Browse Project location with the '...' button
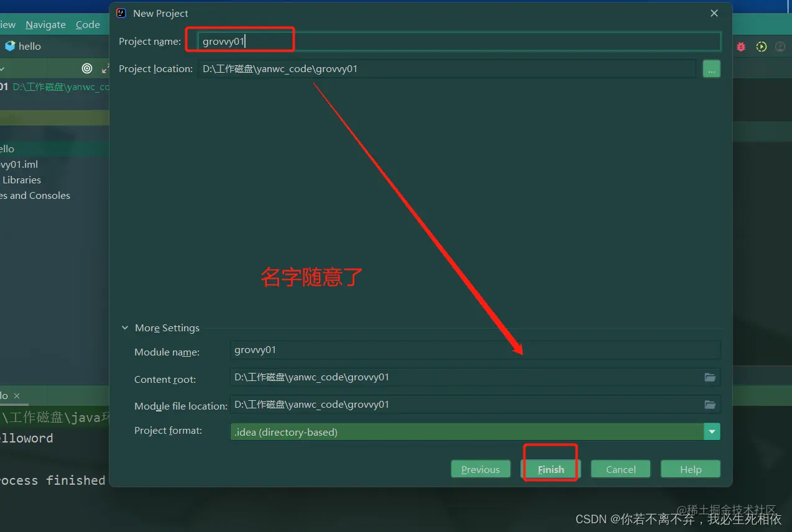This screenshot has height=532, width=792. tap(711, 68)
